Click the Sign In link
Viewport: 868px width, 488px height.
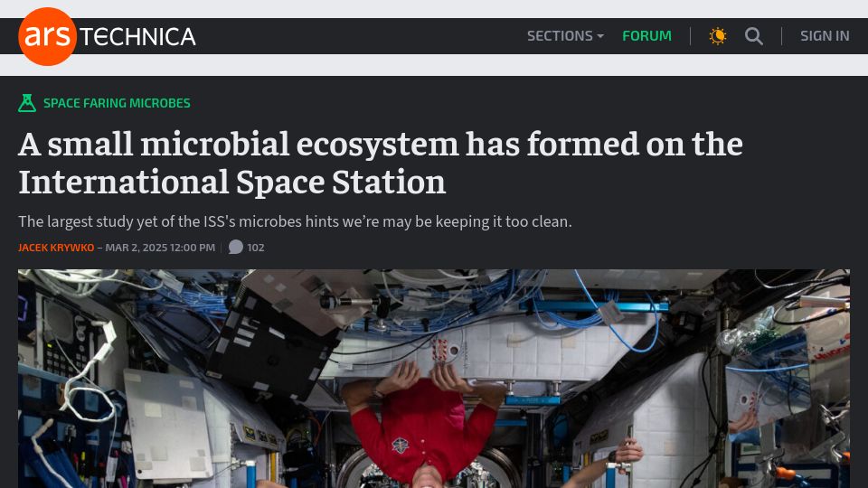825,36
